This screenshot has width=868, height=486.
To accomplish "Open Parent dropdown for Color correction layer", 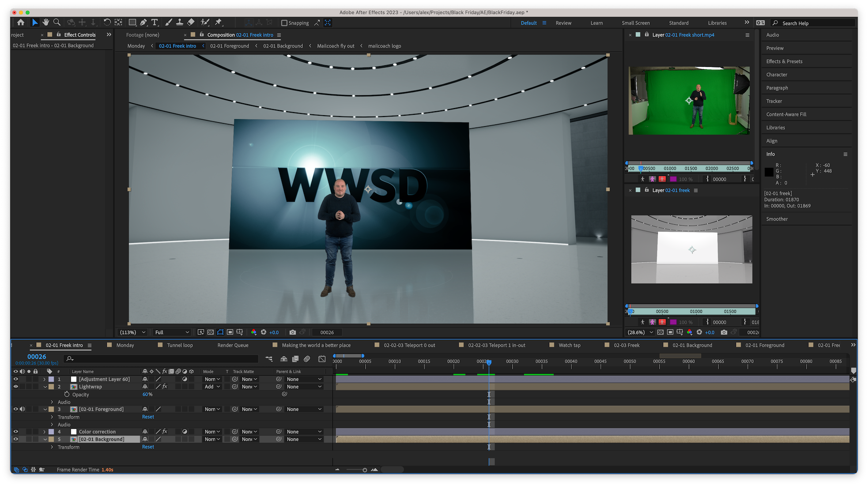I will pyautogui.click(x=304, y=432).
